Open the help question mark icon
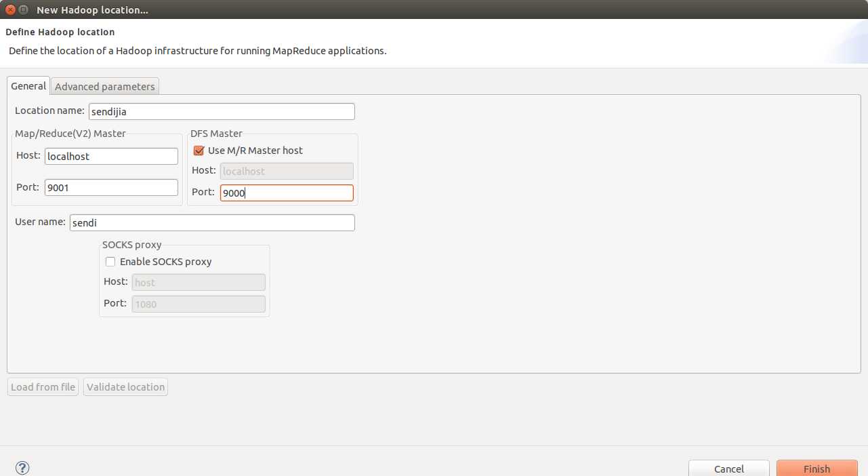This screenshot has width=868, height=476. click(x=22, y=468)
